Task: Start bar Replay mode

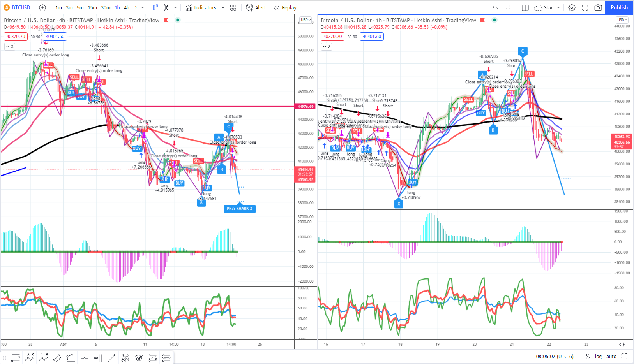Action: click(285, 7)
